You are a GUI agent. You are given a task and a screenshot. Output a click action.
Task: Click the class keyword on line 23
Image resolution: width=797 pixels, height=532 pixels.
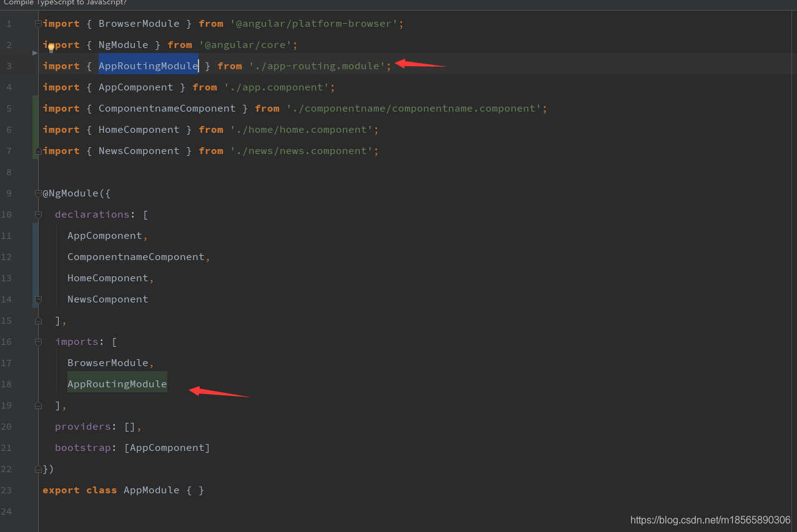pyautogui.click(x=102, y=490)
